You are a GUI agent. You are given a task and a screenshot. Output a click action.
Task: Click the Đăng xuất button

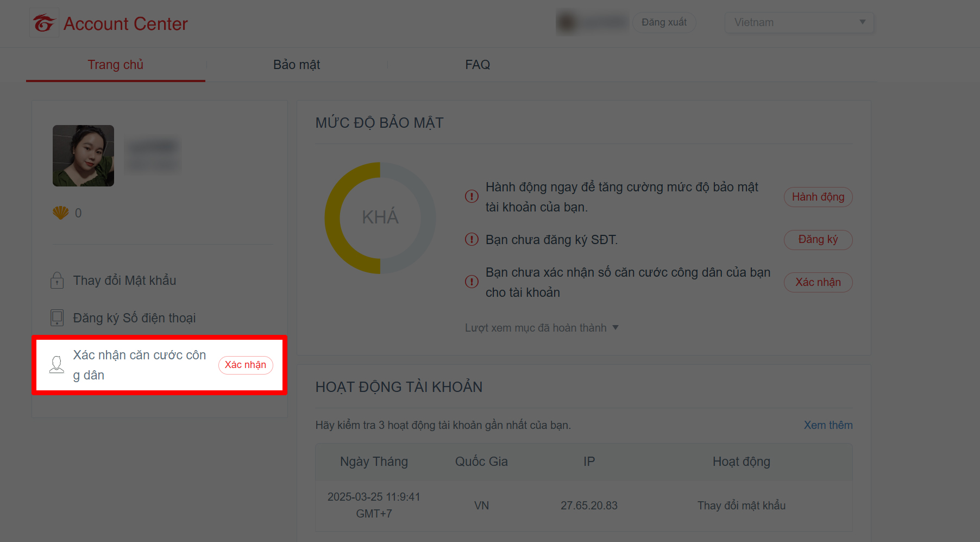pos(664,22)
